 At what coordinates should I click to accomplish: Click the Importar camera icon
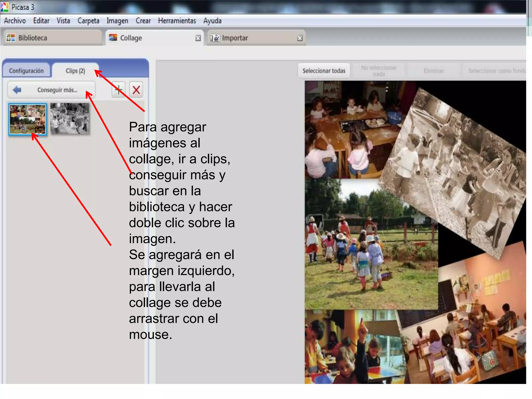[x=215, y=38]
